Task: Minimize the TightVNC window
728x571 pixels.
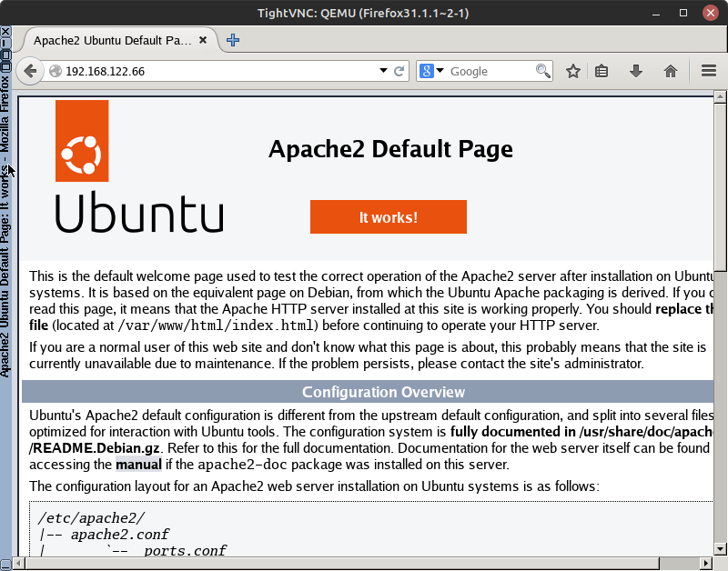Action: pyautogui.click(x=656, y=13)
